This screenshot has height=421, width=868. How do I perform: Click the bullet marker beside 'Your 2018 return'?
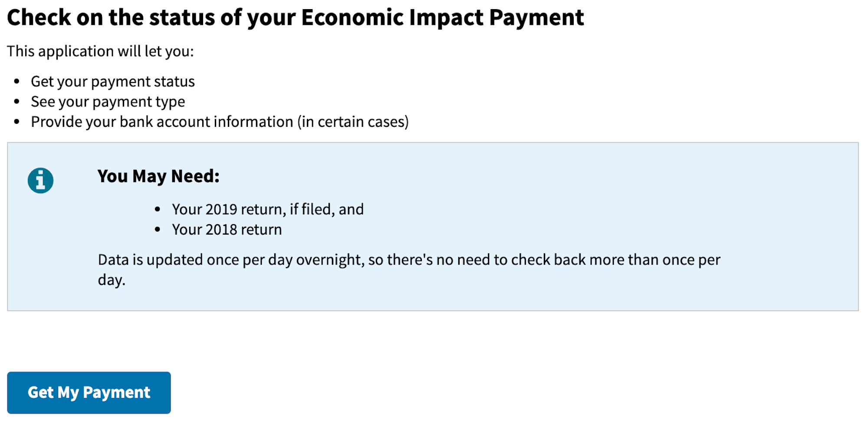coord(158,229)
